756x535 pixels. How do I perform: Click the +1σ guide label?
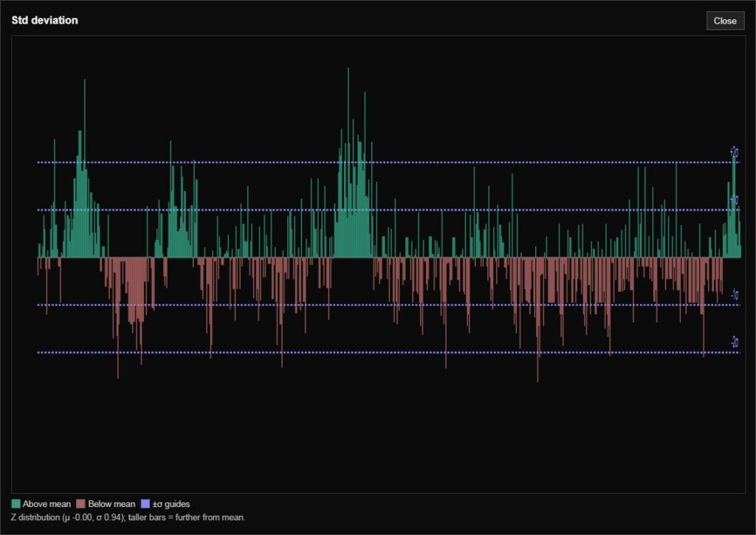[734, 200]
